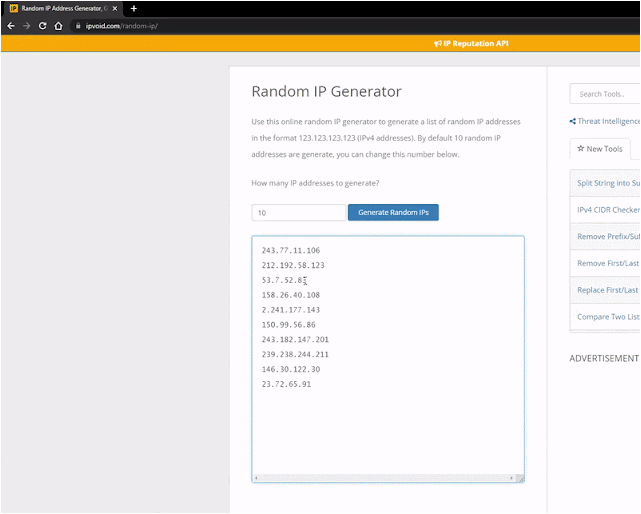The width and height of the screenshot is (641, 514).
Task: Open Split String tool link
Action: point(608,183)
